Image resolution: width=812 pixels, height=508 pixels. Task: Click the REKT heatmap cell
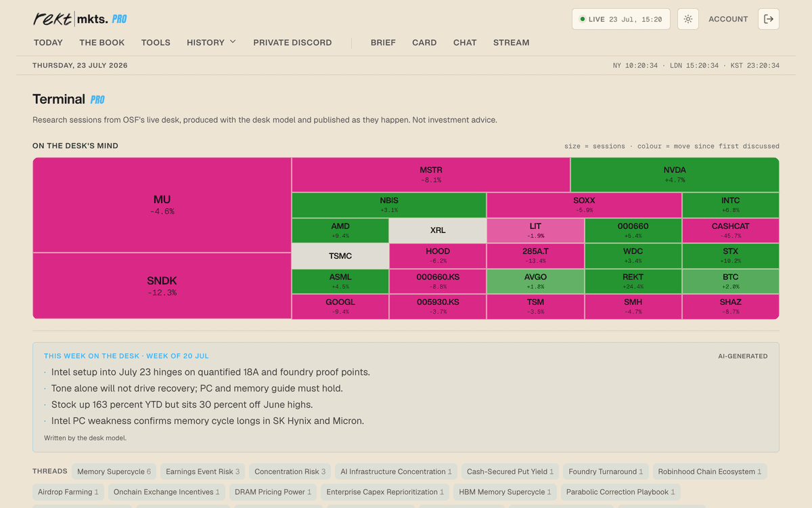coord(633,281)
